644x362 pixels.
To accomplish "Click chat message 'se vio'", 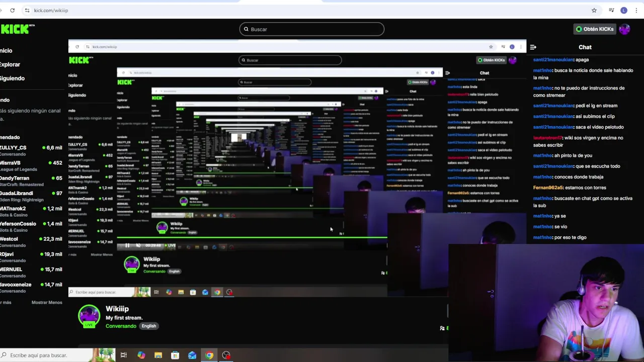I will 560,227.
